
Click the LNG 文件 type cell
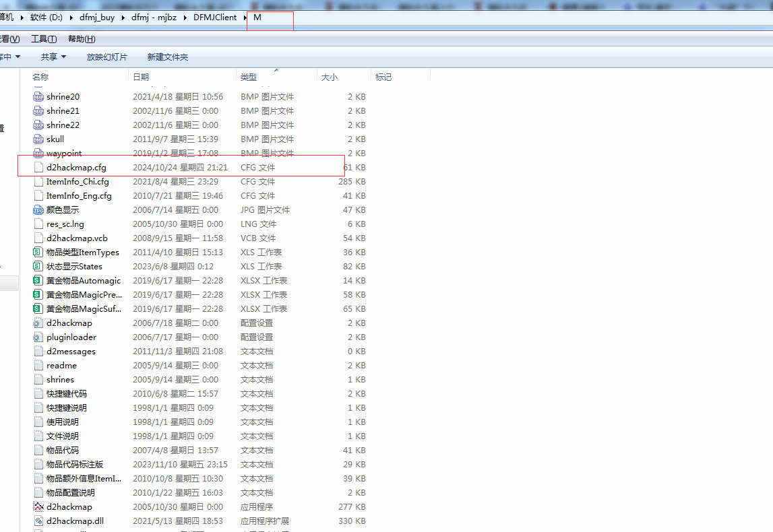pyautogui.click(x=258, y=224)
